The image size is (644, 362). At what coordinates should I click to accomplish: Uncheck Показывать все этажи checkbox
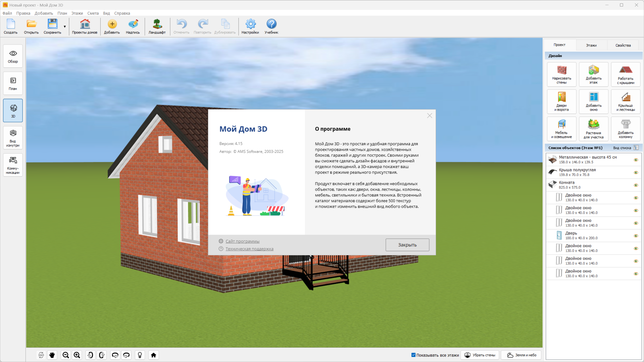click(413, 355)
